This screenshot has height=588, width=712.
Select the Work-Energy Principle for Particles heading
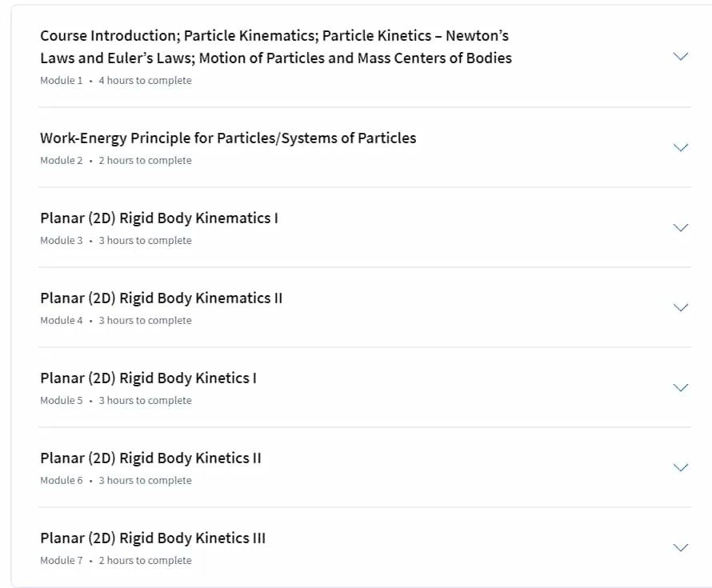click(228, 138)
